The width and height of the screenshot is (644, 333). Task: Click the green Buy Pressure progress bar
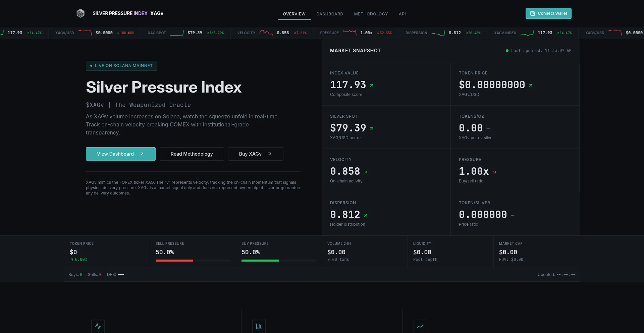click(x=260, y=261)
